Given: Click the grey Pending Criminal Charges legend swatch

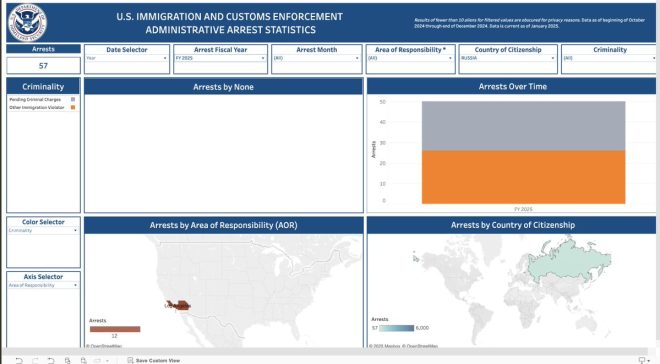Looking at the screenshot, I should click(x=73, y=99).
